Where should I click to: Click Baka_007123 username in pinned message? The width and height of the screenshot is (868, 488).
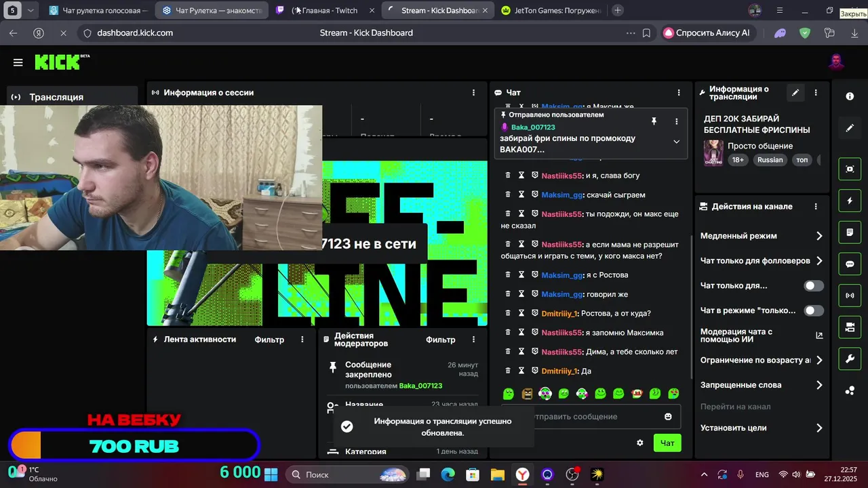(533, 127)
